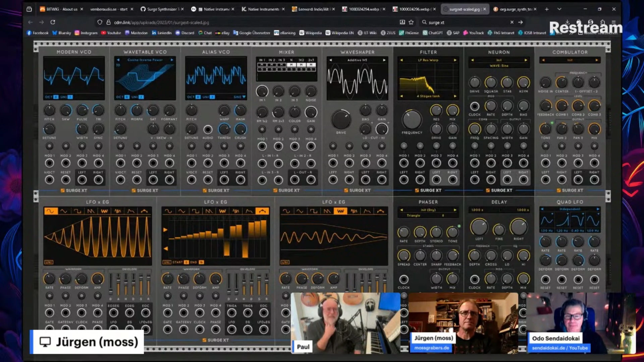Switch to the Leeward: Indie/Alt tab
The width and height of the screenshot is (644, 362).
(313, 9)
